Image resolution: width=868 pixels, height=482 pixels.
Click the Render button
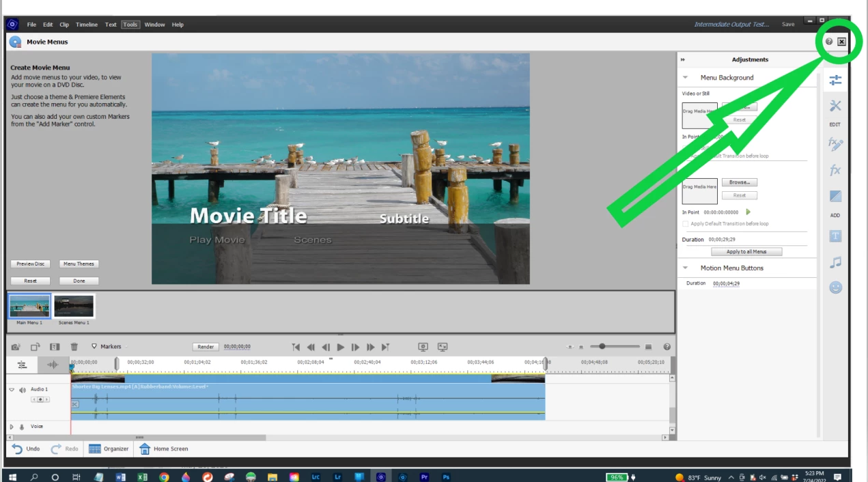point(206,347)
